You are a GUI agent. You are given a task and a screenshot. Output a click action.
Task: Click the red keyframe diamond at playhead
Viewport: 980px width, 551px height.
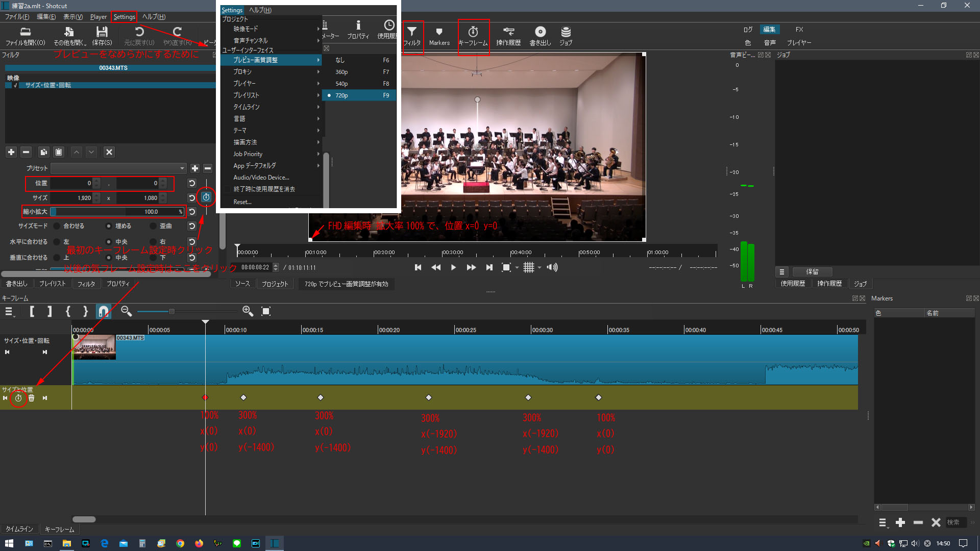tap(205, 397)
